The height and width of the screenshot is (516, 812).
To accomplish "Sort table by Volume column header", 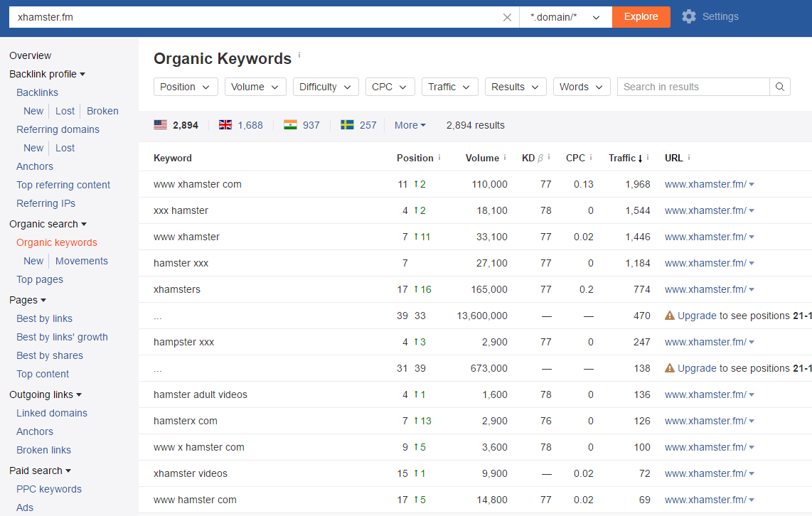I will [x=482, y=158].
